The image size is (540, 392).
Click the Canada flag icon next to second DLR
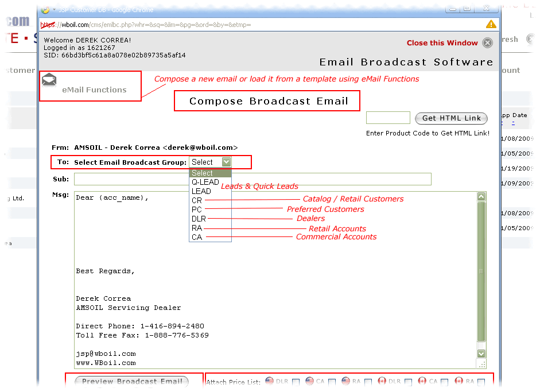[x=382, y=381]
